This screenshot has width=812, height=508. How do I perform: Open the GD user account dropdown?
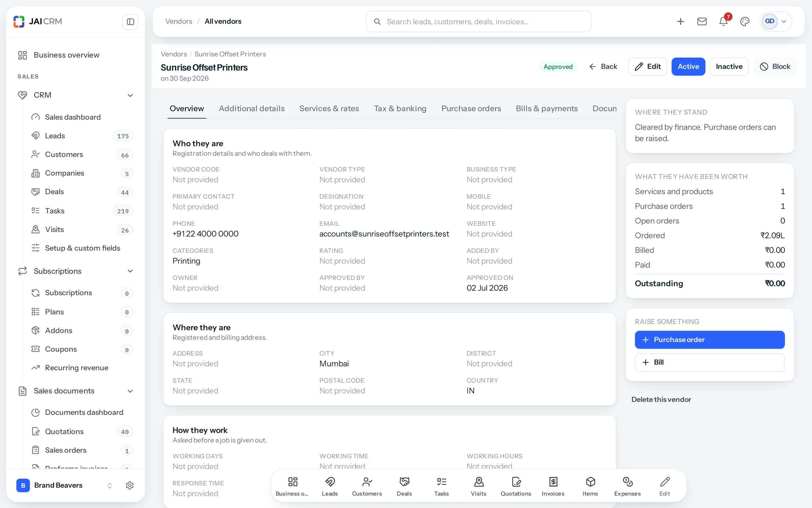tap(776, 21)
